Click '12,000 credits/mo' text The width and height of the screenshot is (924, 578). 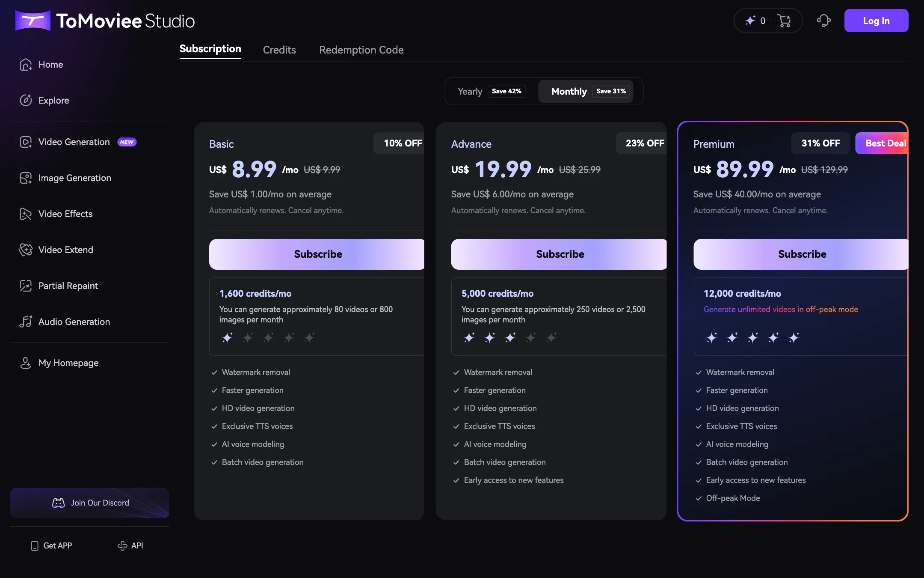(742, 294)
